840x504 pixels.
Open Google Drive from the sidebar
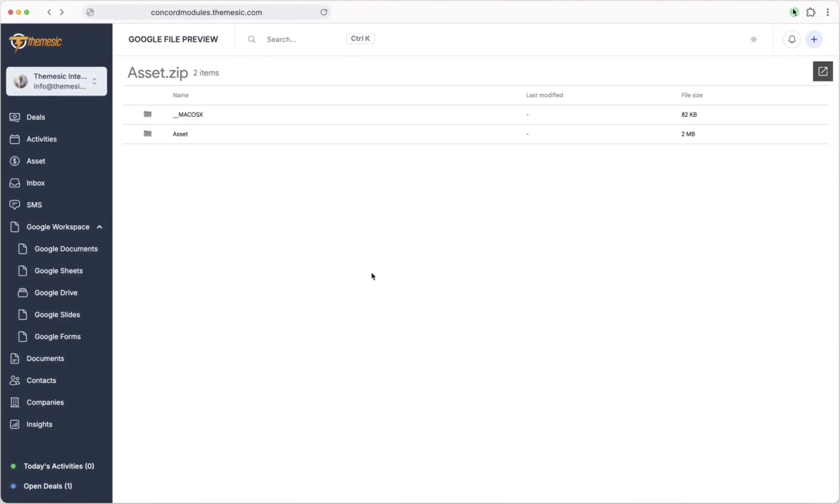pyautogui.click(x=56, y=292)
